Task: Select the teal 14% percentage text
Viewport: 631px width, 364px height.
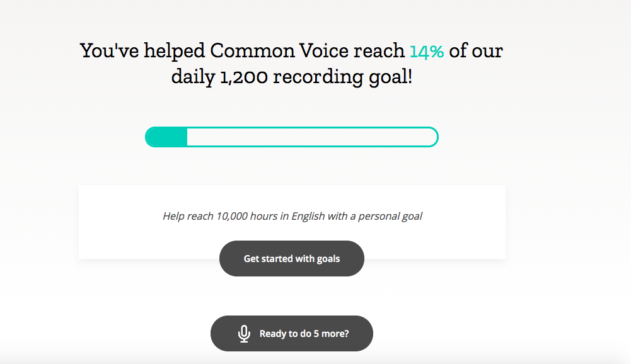Action: click(x=427, y=51)
